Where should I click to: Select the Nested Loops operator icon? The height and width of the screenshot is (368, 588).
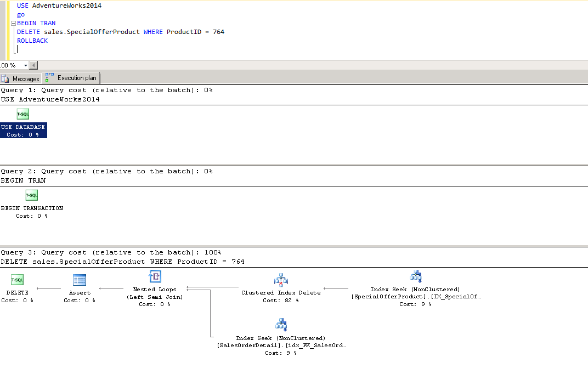155,277
